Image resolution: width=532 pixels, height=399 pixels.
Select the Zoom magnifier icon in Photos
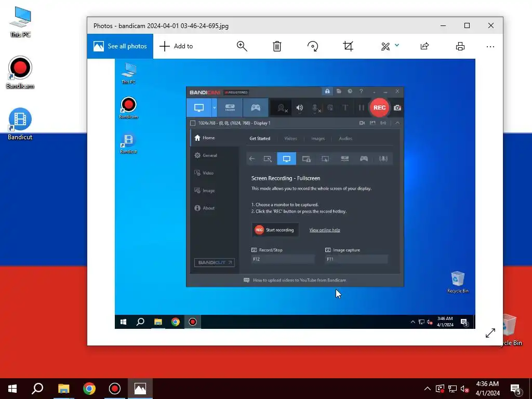click(242, 46)
